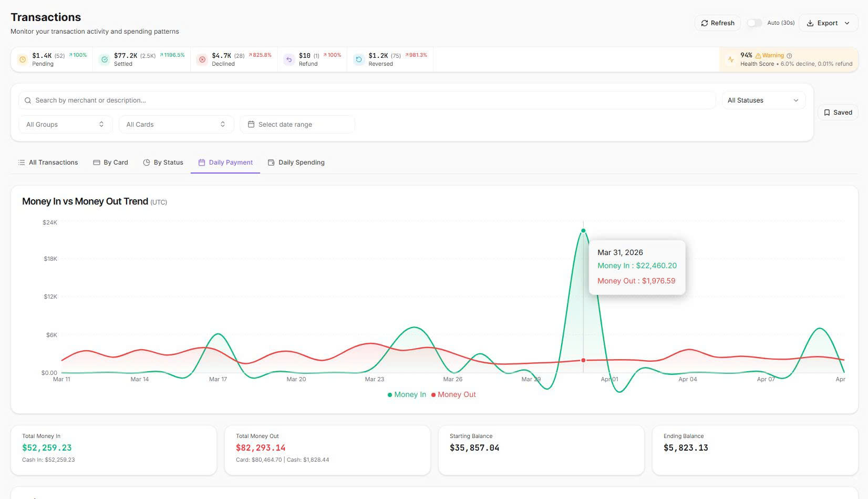Open the All Statuses dropdown
The width and height of the screenshot is (868, 499).
(x=763, y=100)
